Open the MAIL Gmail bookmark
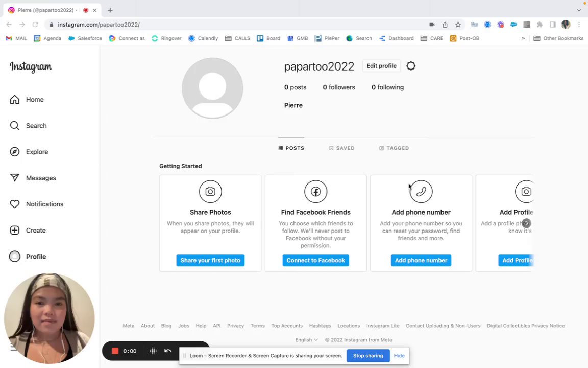 [x=16, y=38]
